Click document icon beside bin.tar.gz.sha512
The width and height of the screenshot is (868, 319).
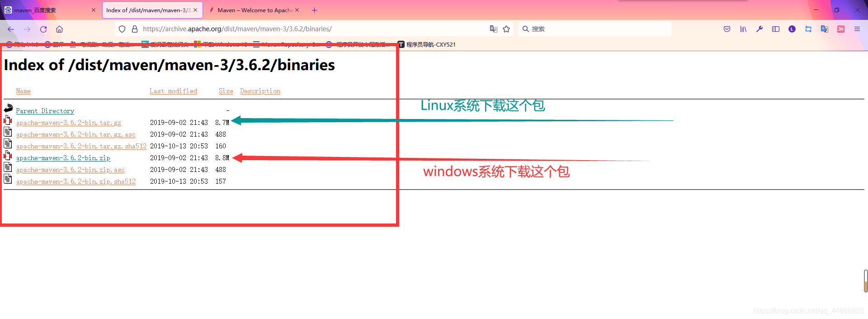(8, 143)
